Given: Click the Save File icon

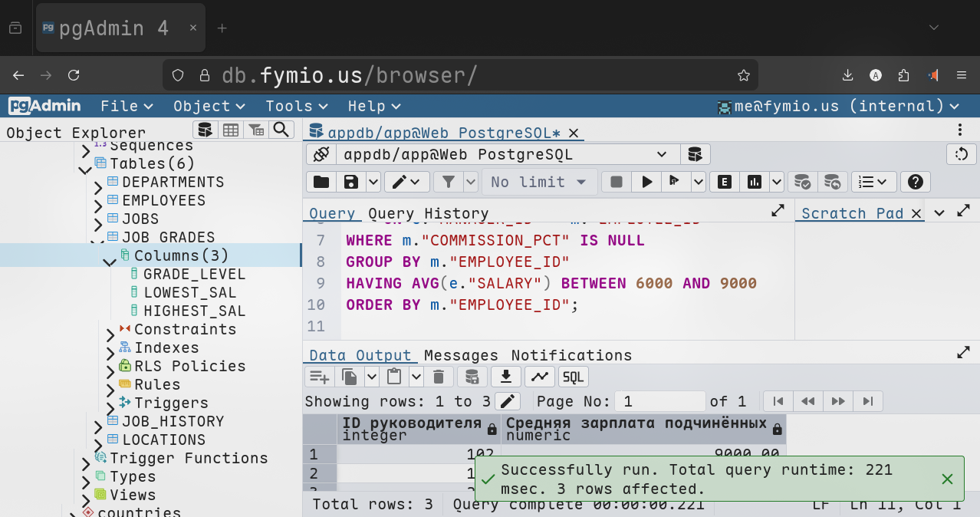Looking at the screenshot, I should pos(351,182).
